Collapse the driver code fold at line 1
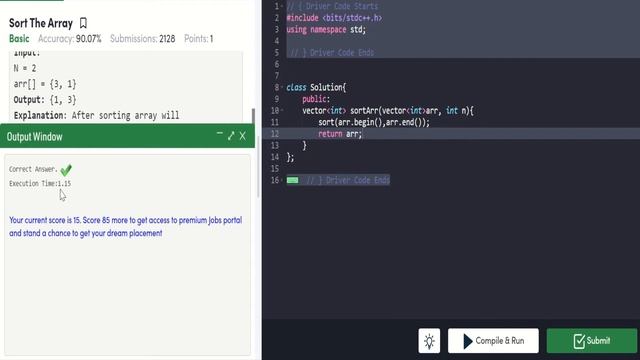This screenshot has width=640, height=360. (282, 6)
